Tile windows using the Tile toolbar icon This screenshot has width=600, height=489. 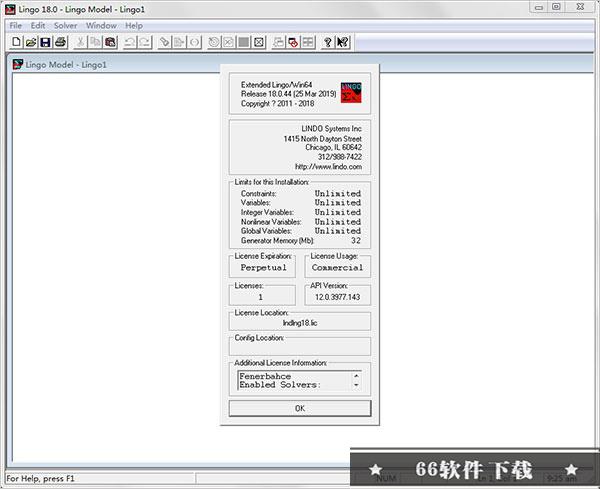click(x=308, y=42)
